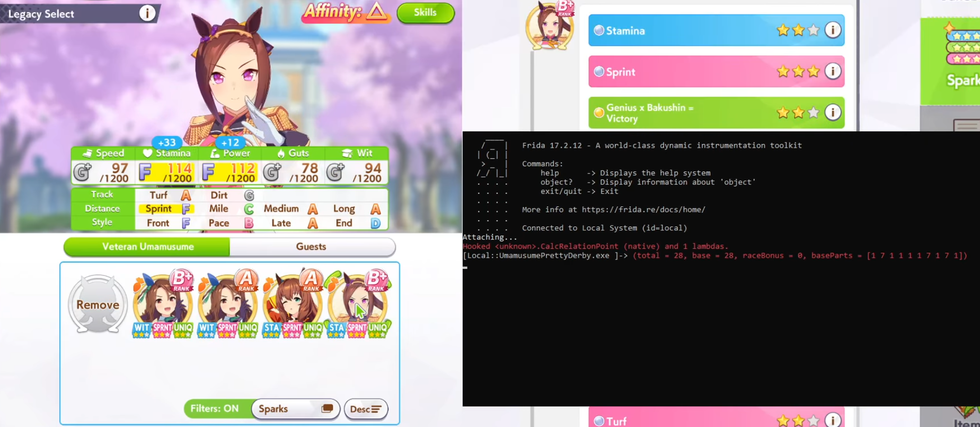Open the Sparks display dropdown

(x=296, y=409)
